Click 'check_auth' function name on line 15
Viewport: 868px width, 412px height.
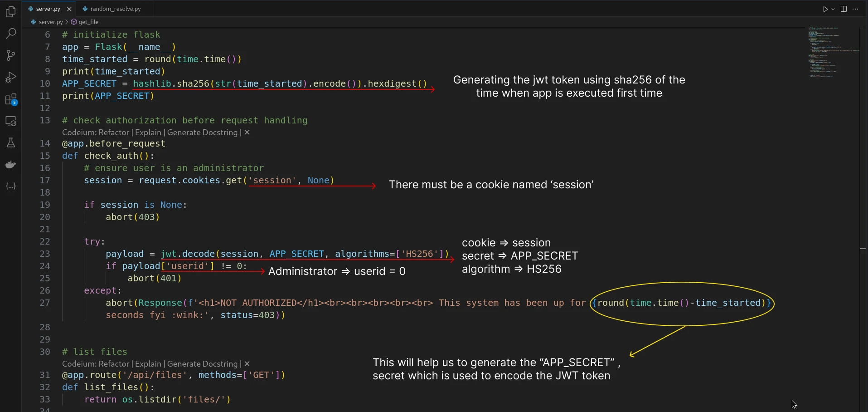111,156
